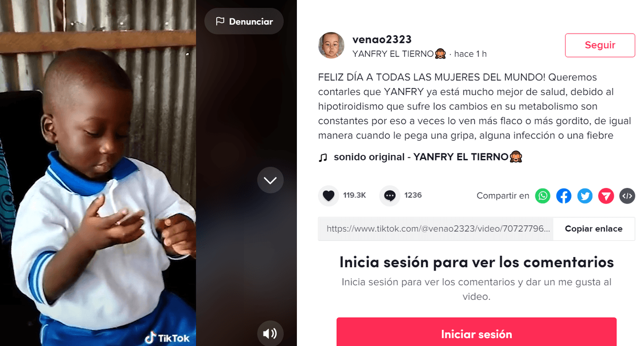The image size is (644, 346).
Task: Go to next video with down chevron
Action: pyautogui.click(x=270, y=180)
